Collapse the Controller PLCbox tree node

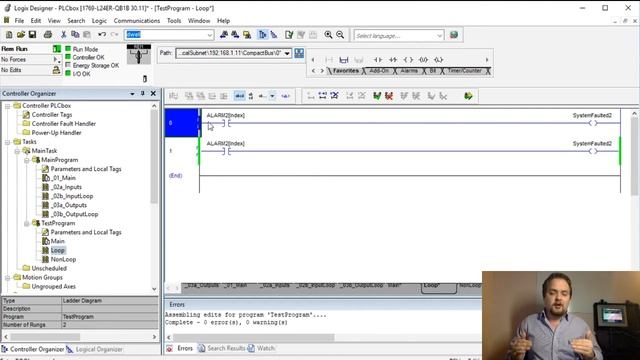click(x=7, y=106)
